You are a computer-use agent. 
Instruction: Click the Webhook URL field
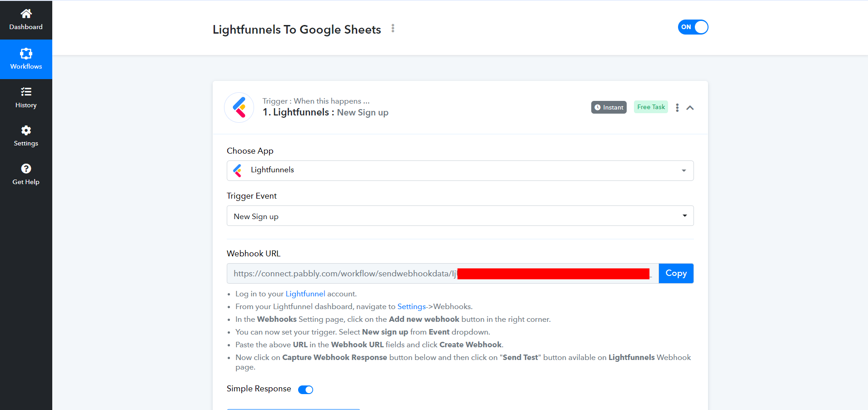pos(443,274)
